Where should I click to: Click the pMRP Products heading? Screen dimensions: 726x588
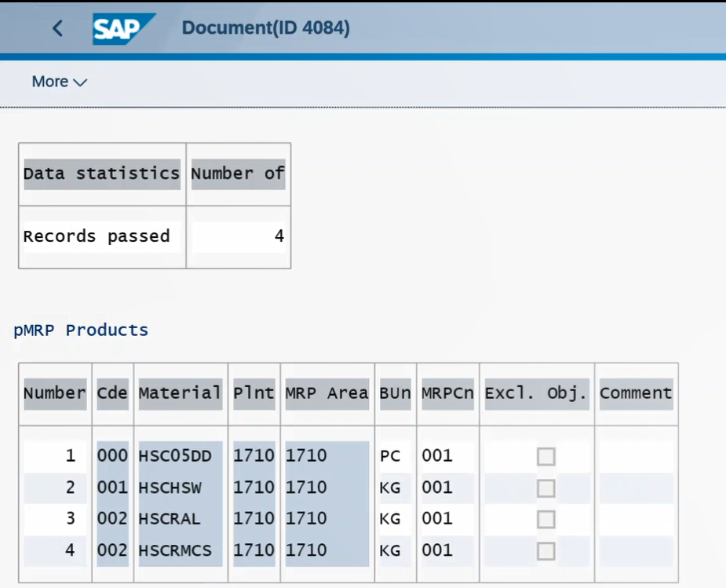[81, 331]
